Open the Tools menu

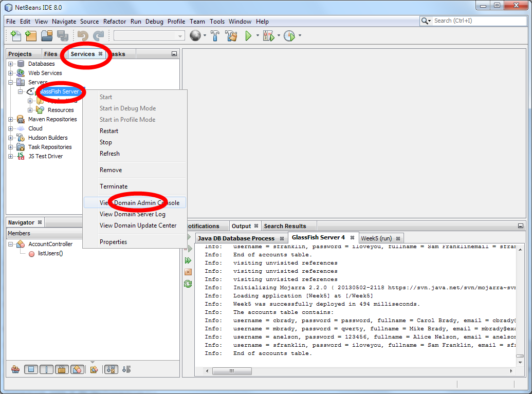(217, 22)
